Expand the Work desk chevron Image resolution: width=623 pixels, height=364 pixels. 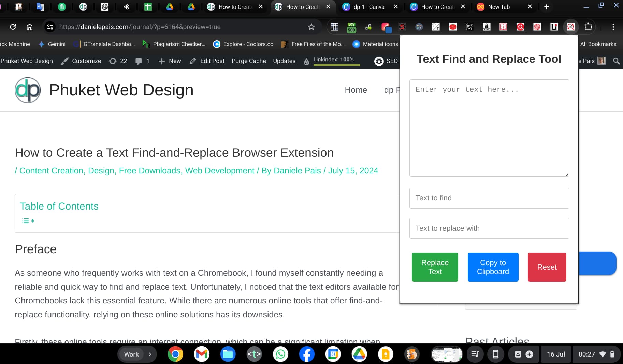point(150,354)
